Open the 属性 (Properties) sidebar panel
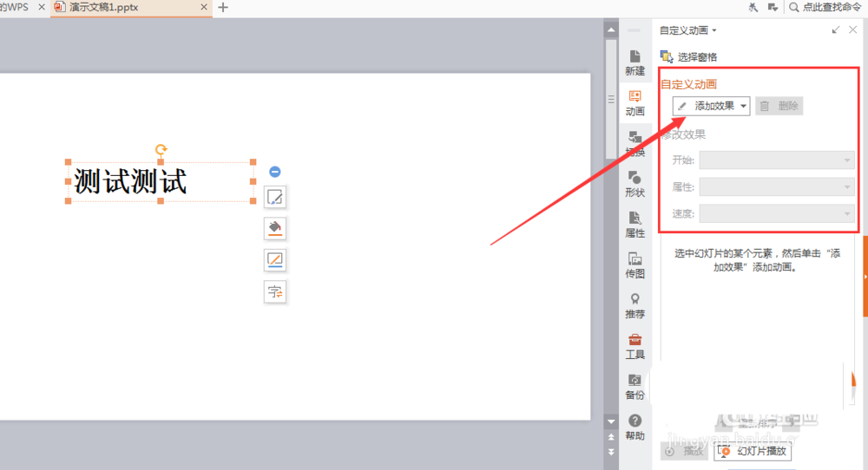Image resolution: width=868 pixels, height=470 pixels. [x=635, y=225]
